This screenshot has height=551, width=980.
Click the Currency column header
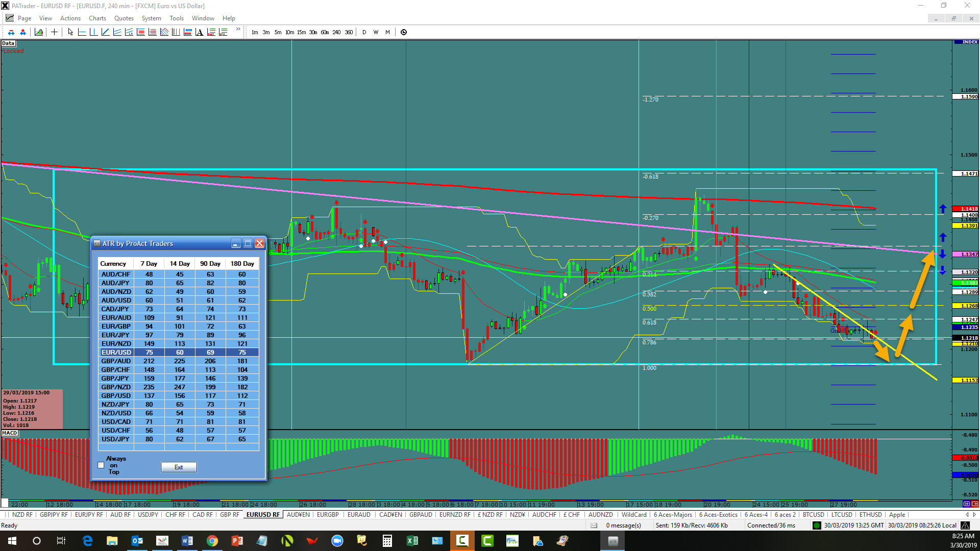[x=116, y=264]
